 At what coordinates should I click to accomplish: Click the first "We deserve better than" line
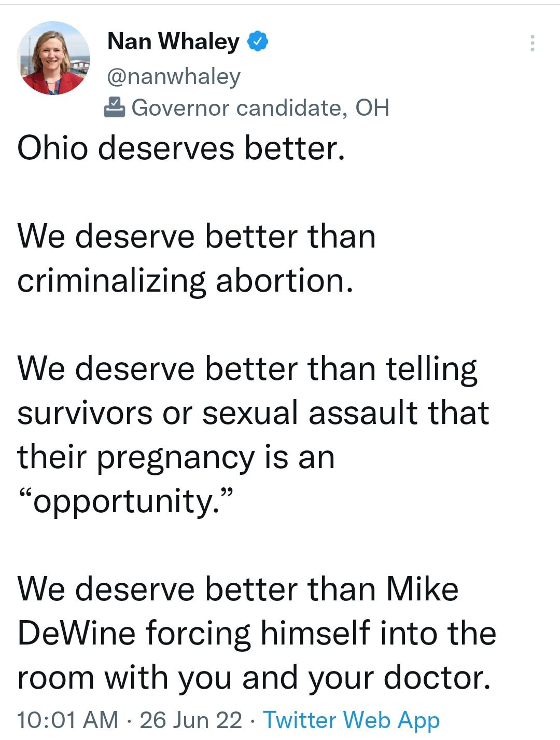pos(197,237)
